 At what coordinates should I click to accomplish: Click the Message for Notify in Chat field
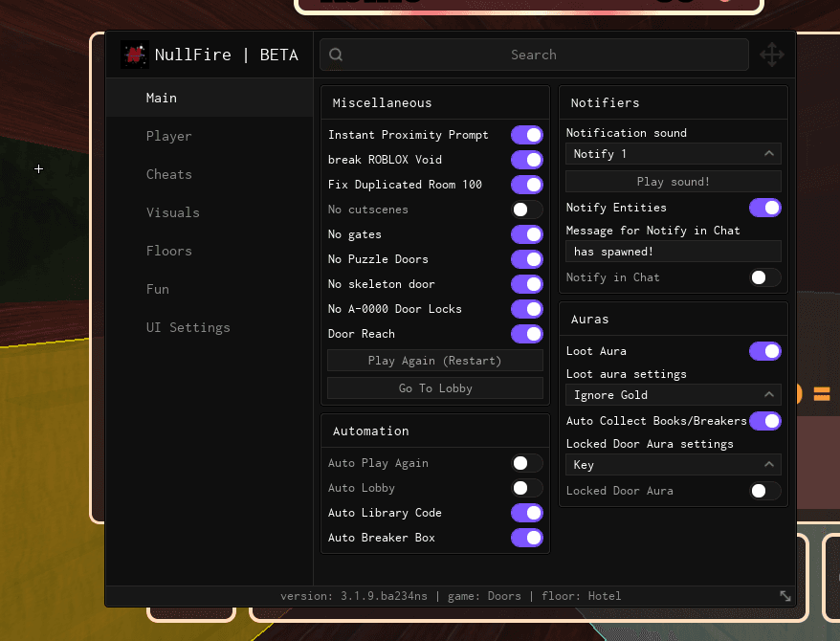pyautogui.click(x=673, y=252)
